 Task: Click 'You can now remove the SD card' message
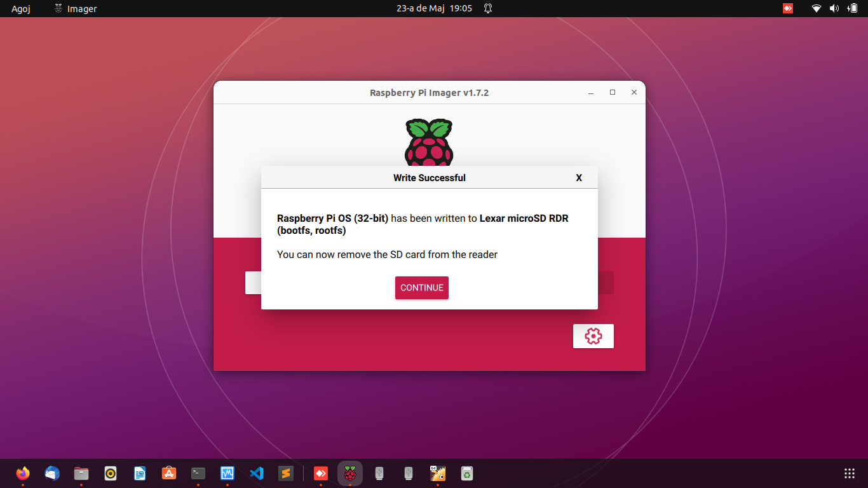[387, 254]
